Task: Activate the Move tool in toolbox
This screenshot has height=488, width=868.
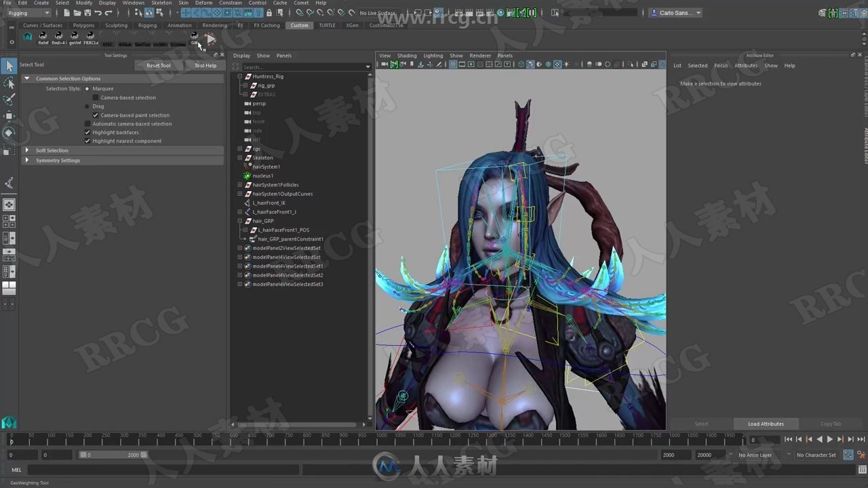Action: [9, 116]
